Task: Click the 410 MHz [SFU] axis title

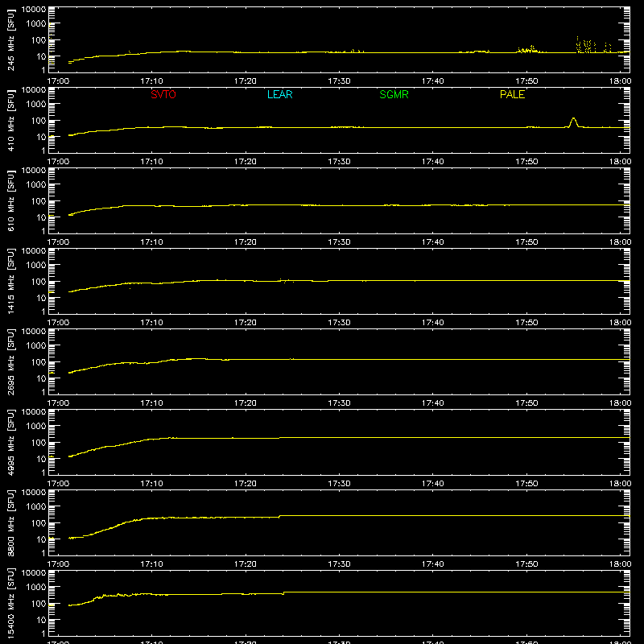Action: point(10,120)
